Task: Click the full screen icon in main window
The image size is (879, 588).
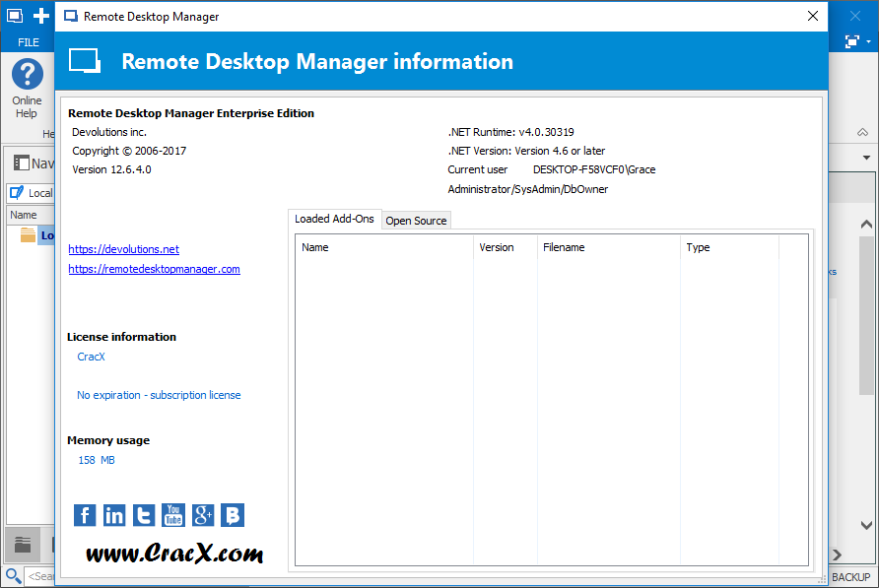Action: coord(852,41)
